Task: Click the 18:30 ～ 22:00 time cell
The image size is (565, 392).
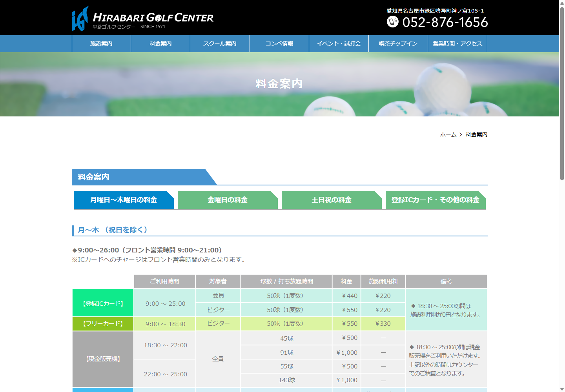Action: click(x=165, y=345)
